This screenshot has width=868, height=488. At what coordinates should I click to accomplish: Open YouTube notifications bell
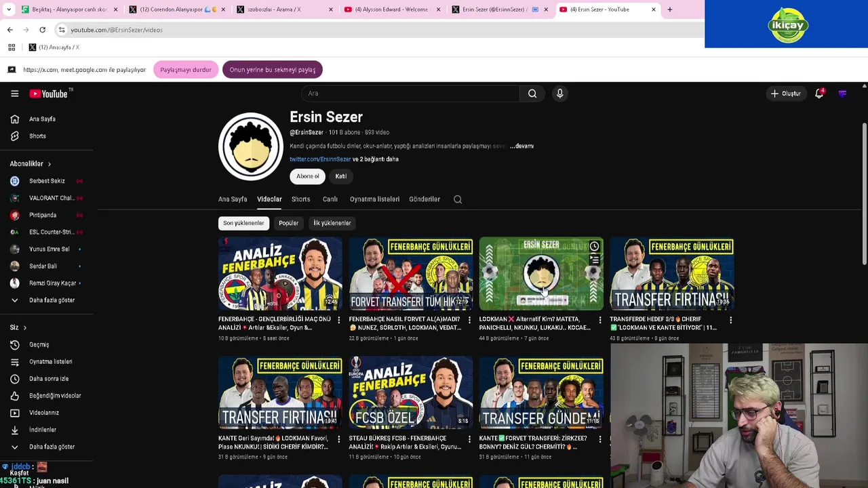pos(819,94)
